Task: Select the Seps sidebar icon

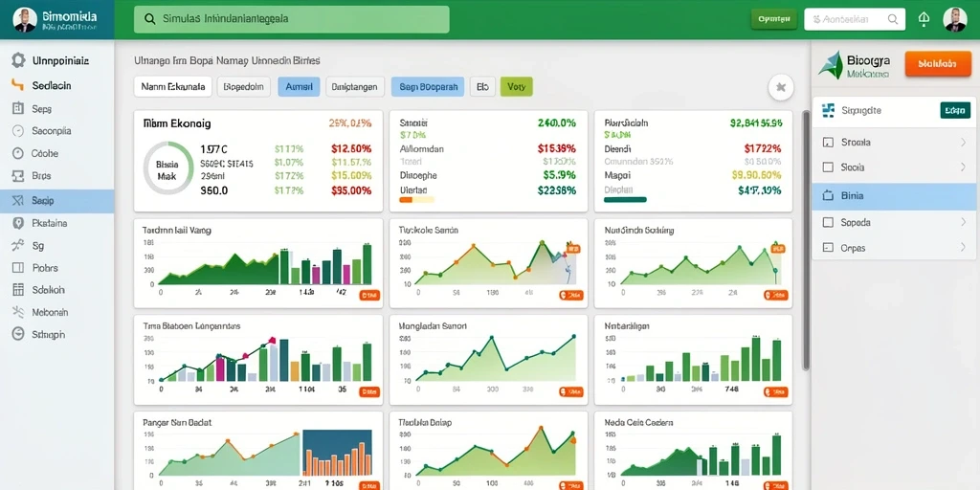Action: (17, 108)
